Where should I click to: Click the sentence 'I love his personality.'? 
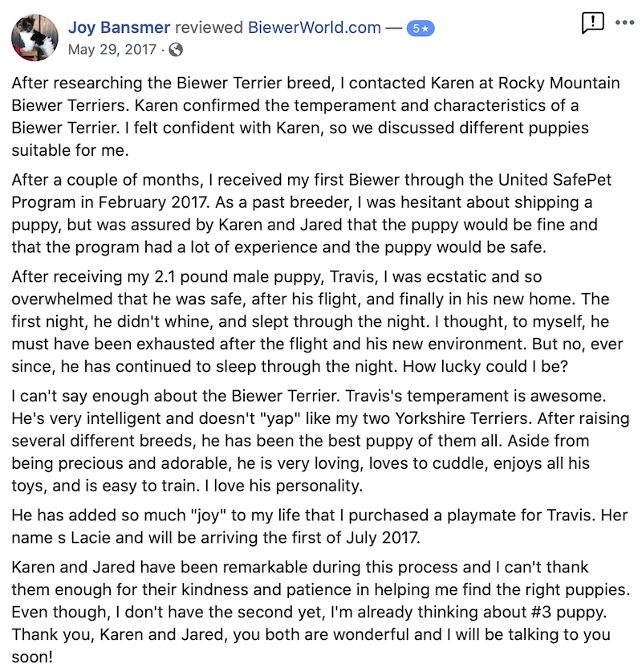click(x=262, y=487)
